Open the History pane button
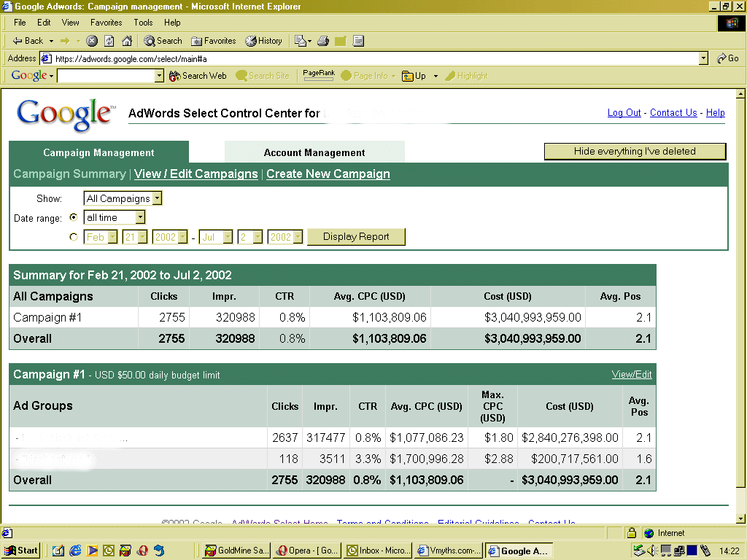This screenshot has height=560, width=747. point(263,41)
